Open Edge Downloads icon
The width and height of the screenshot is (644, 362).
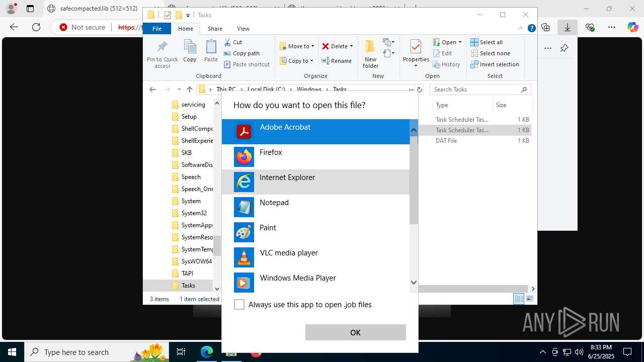click(568, 27)
